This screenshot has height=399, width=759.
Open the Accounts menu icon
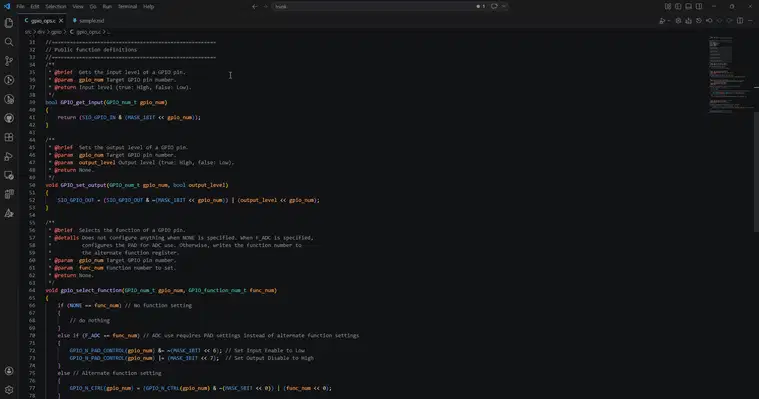pos(9,371)
